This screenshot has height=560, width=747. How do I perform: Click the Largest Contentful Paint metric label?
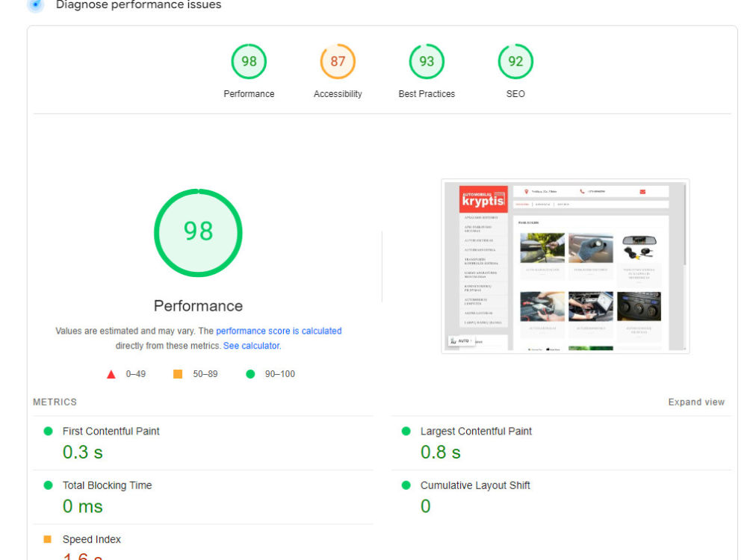tap(476, 432)
